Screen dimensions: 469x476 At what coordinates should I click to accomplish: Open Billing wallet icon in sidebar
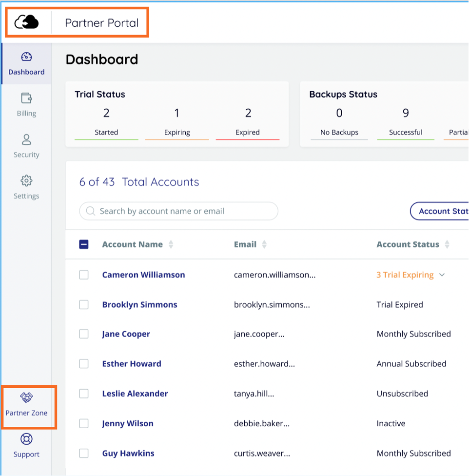point(26,98)
